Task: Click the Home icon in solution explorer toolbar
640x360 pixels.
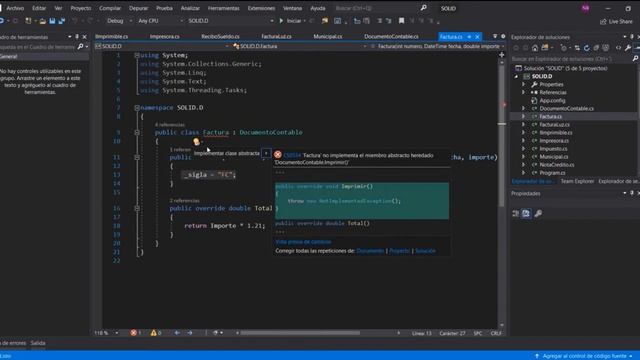Action: click(x=535, y=48)
